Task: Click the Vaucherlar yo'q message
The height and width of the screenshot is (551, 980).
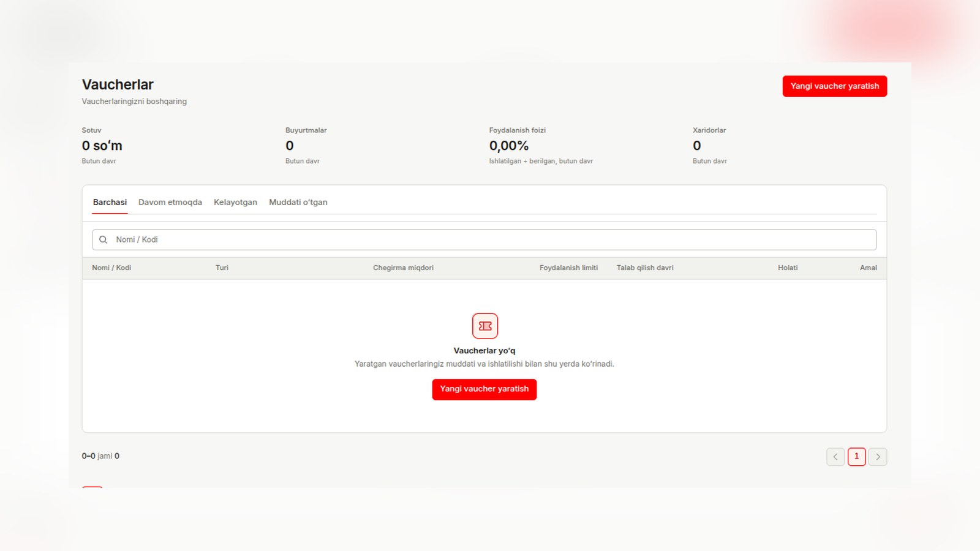Action: tap(484, 351)
